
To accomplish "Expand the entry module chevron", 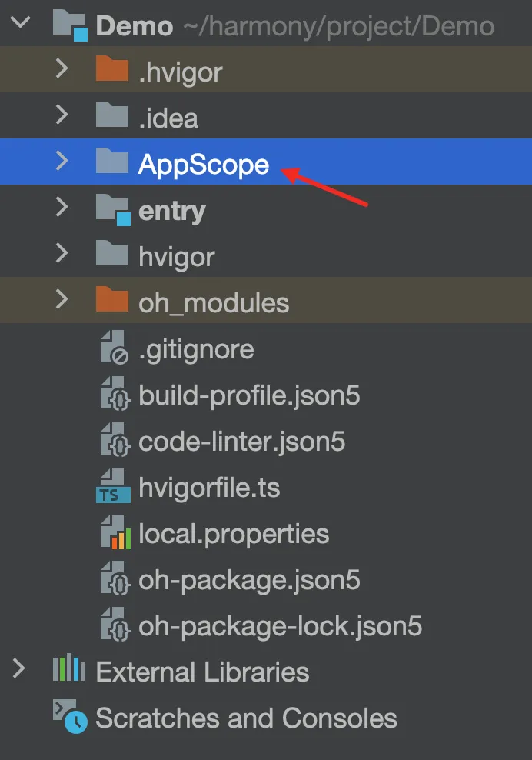I will pos(62,207).
